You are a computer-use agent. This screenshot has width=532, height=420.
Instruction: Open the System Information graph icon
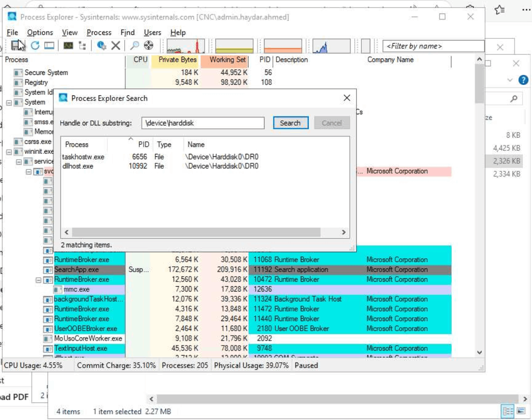68,45
